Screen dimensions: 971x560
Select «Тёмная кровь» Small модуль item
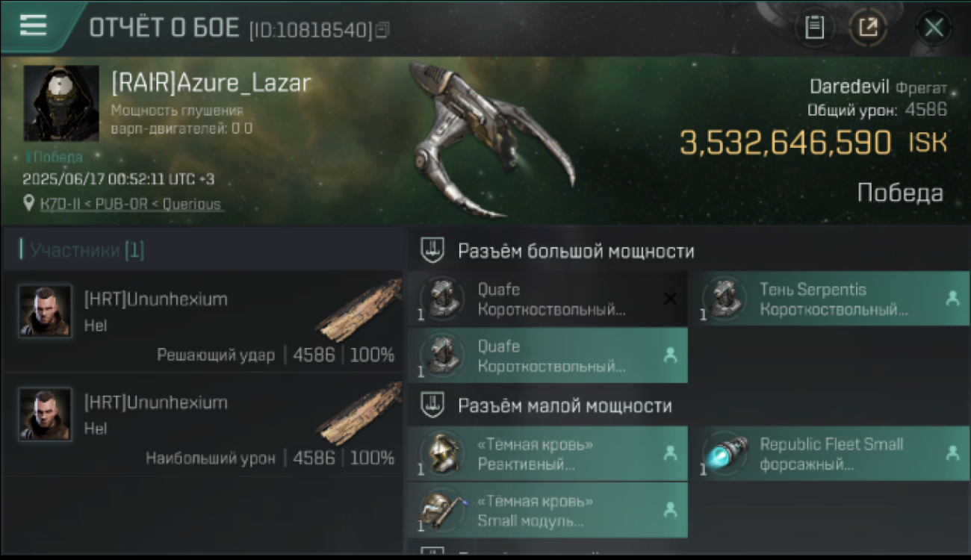547,511
